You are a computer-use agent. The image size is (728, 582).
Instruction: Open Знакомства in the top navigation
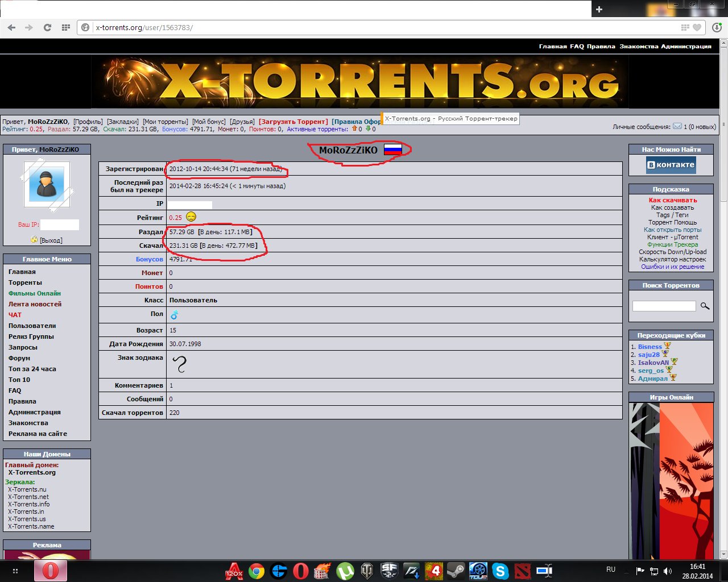tap(639, 47)
